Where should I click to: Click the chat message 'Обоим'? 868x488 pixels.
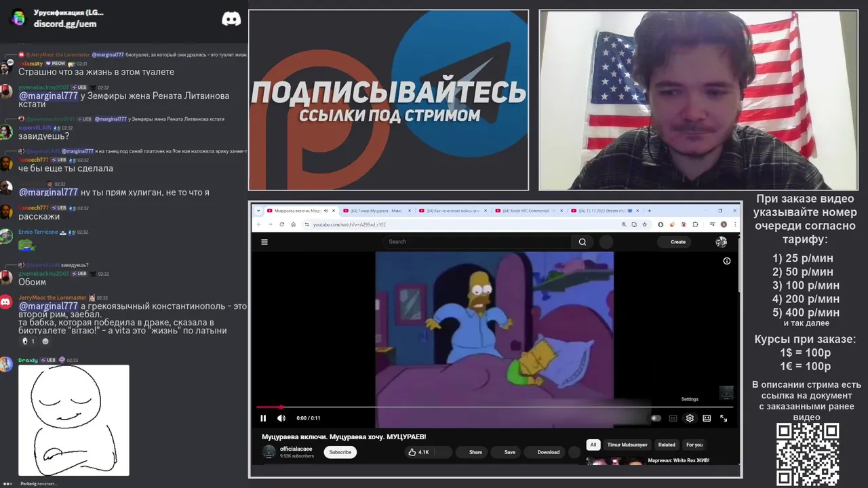point(32,282)
